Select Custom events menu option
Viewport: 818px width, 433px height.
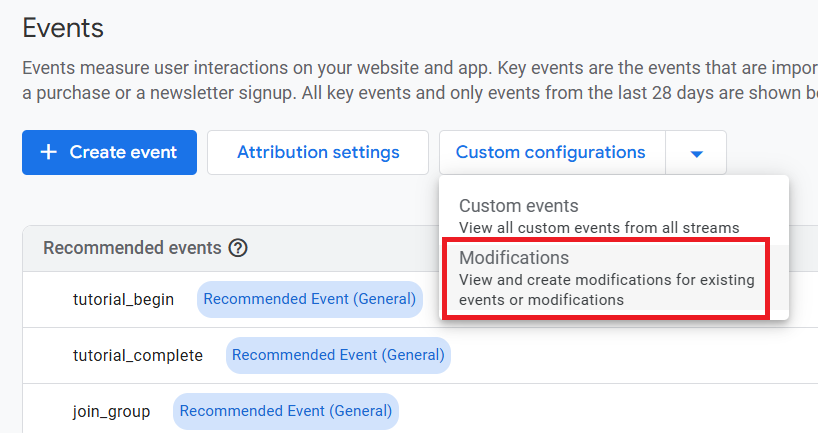coord(518,206)
